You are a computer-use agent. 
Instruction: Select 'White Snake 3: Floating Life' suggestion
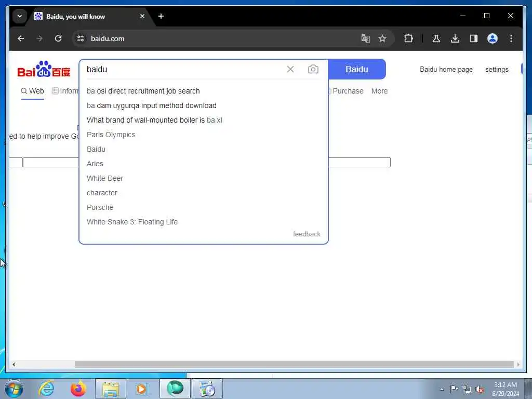point(132,222)
